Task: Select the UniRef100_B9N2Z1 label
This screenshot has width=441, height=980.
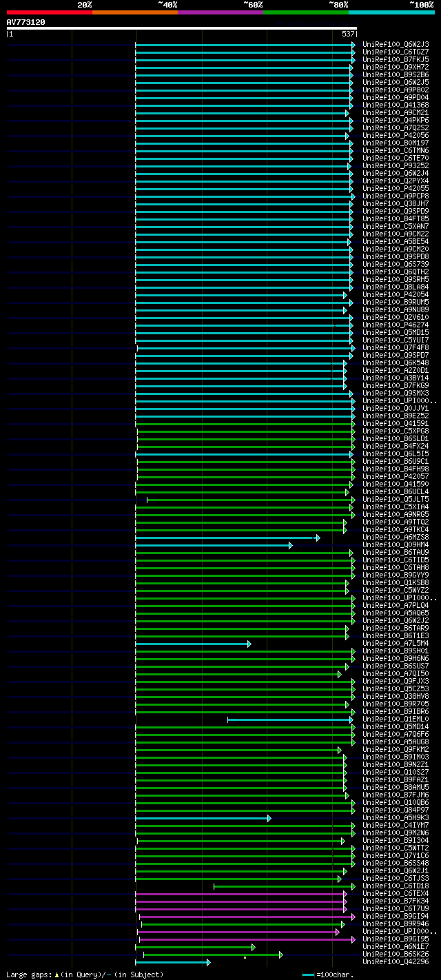Action: coord(396,764)
